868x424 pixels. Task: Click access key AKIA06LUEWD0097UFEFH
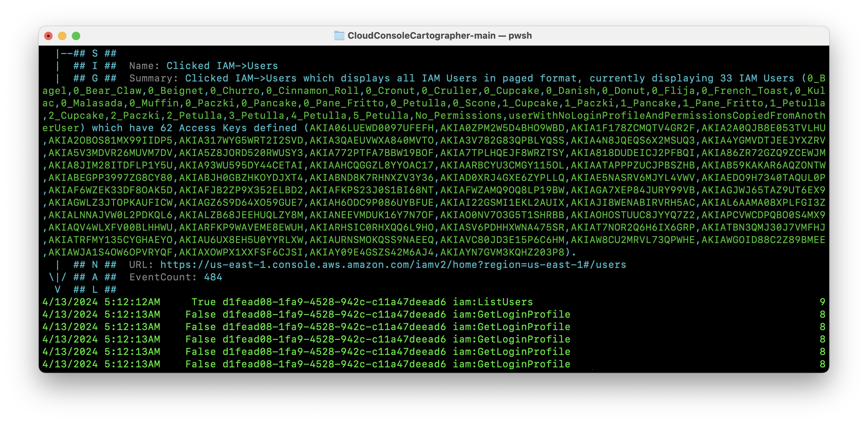pos(372,128)
